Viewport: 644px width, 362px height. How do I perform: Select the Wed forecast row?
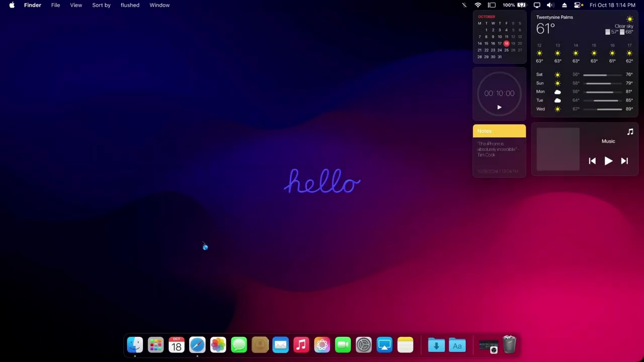pos(584,109)
